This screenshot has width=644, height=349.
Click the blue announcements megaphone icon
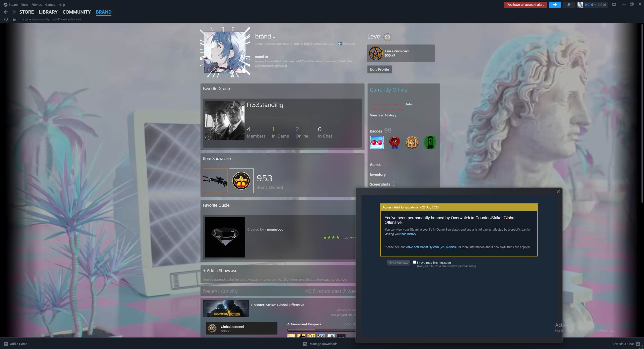(x=554, y=5)
